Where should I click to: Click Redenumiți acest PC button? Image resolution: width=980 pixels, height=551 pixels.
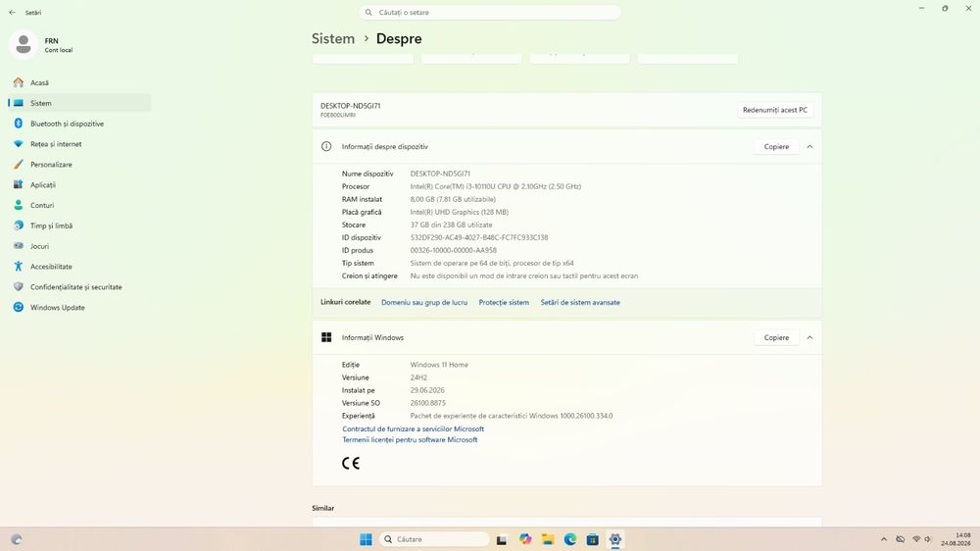coord(775,110)
